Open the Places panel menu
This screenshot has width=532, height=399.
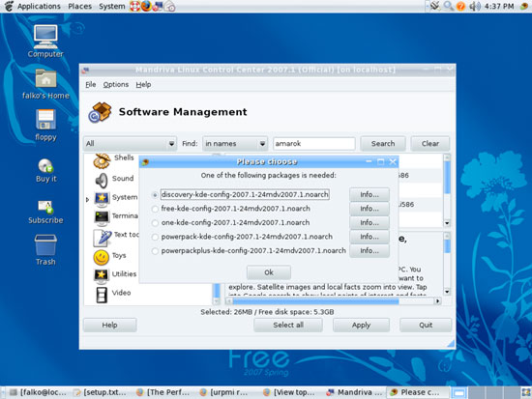79,6
